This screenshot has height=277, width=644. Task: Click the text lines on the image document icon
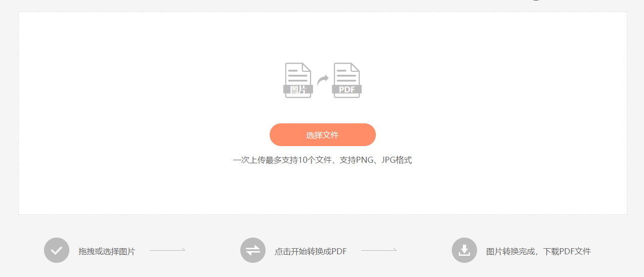[x=298, y=76]
